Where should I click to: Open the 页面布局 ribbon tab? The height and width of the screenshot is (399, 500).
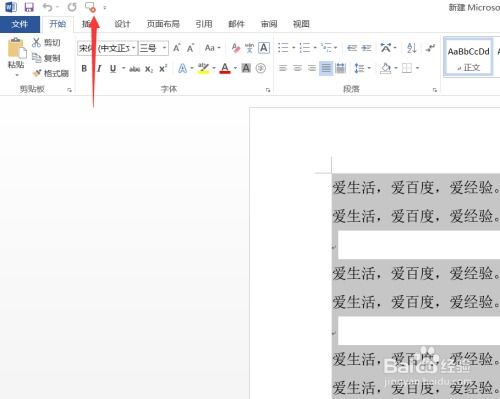coord(163,24)
